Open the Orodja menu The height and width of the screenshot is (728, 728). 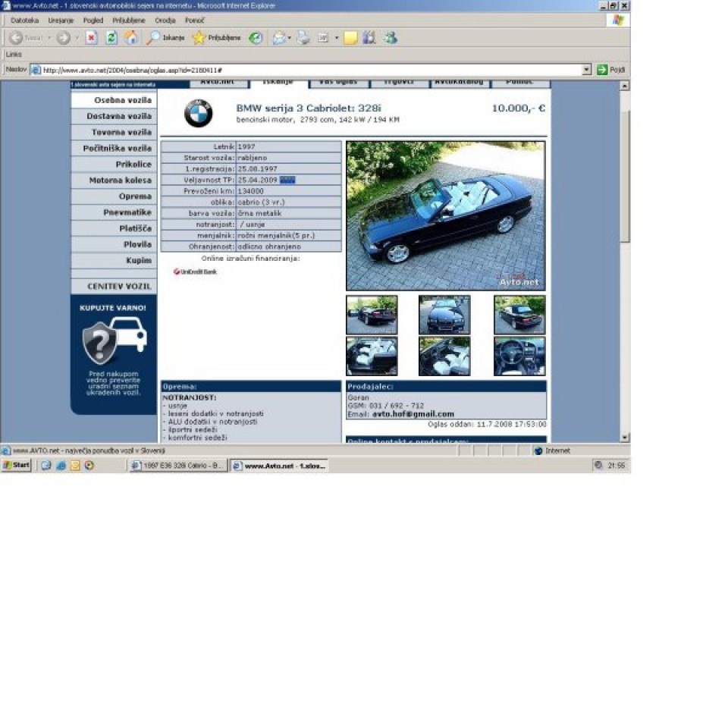(x=165, y=20)
